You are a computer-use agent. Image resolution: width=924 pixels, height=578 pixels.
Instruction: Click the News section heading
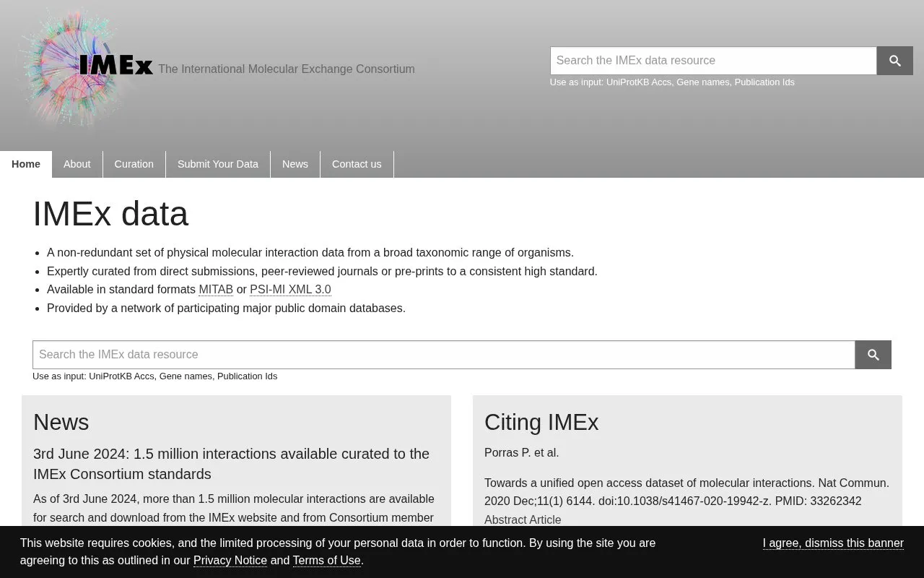click(x=61, y=422)
